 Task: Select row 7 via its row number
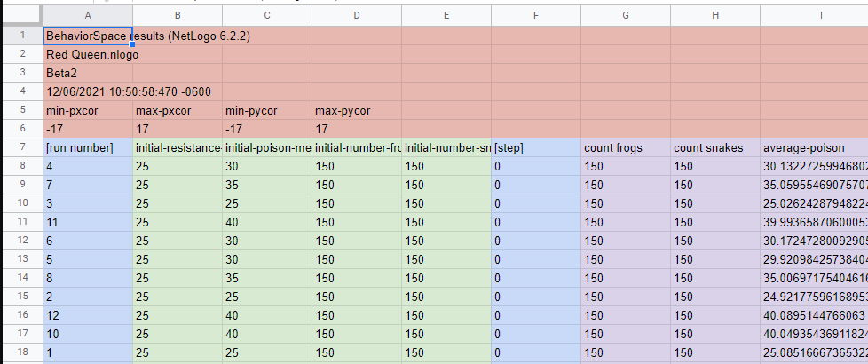pos(20,147)
